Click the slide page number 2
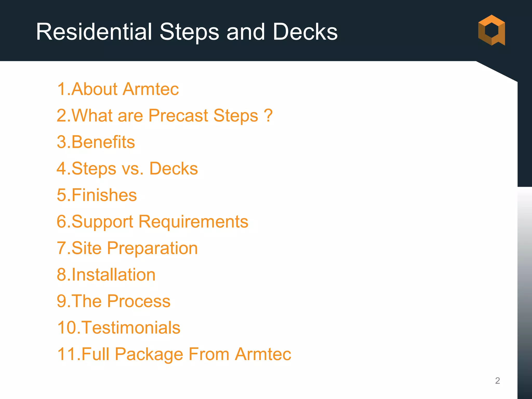This screenshot has width=532, height=399. [x=497, y=381]
